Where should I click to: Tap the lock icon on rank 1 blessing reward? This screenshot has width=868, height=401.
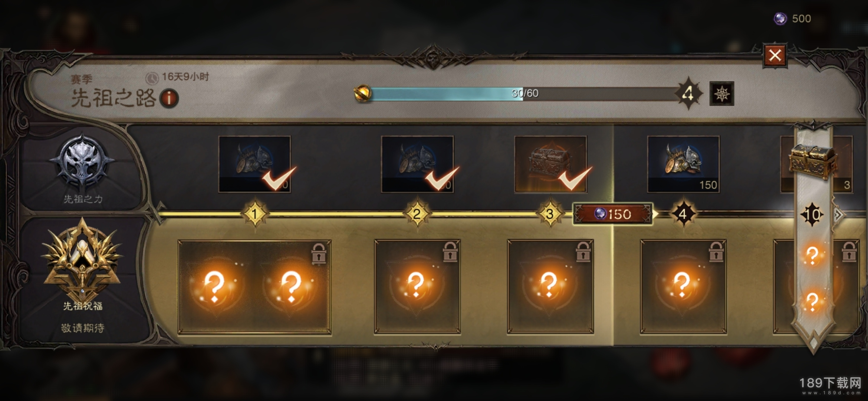pos(319,253)
